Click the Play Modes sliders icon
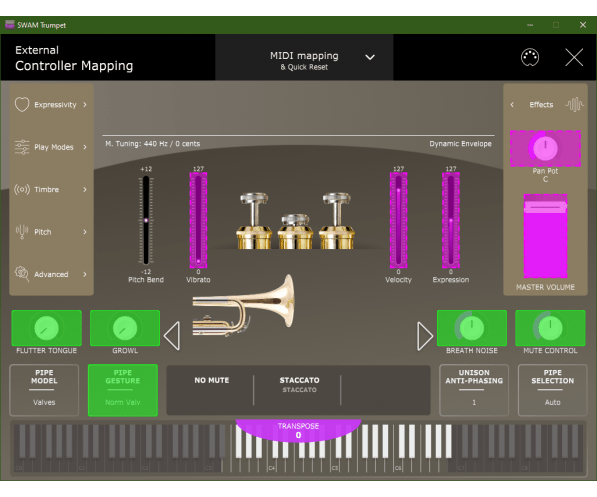The image size is (597, 497). pyautogui.click(x=22, y=147)
